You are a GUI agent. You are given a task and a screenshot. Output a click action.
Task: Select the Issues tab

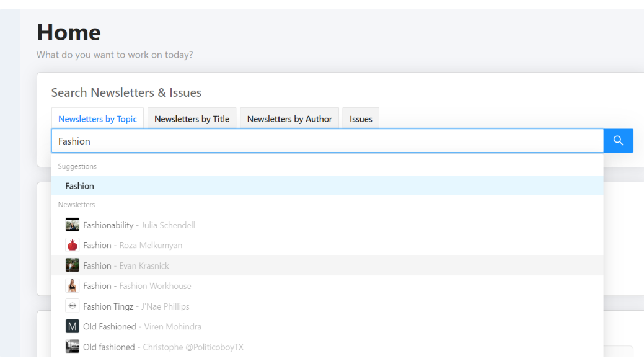(x=361, y=119)
